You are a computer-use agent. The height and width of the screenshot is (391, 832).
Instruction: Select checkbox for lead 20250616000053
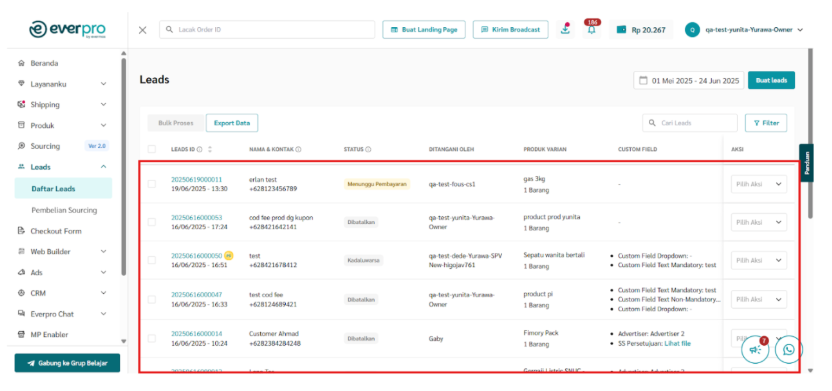152,222
